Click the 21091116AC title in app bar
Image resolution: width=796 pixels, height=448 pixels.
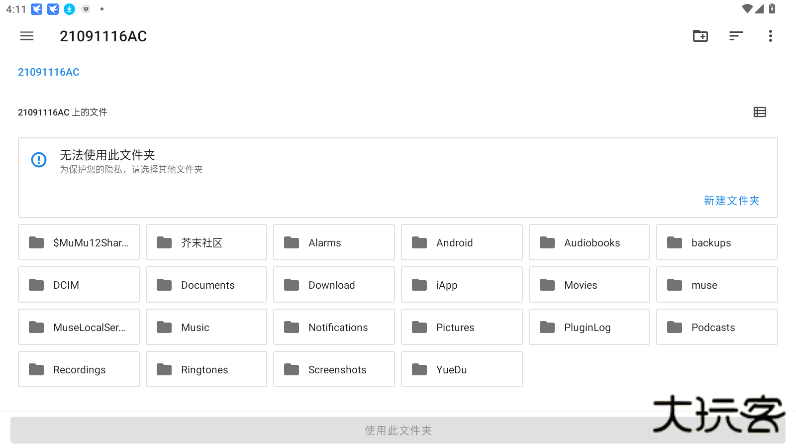[x=103, y=36]
